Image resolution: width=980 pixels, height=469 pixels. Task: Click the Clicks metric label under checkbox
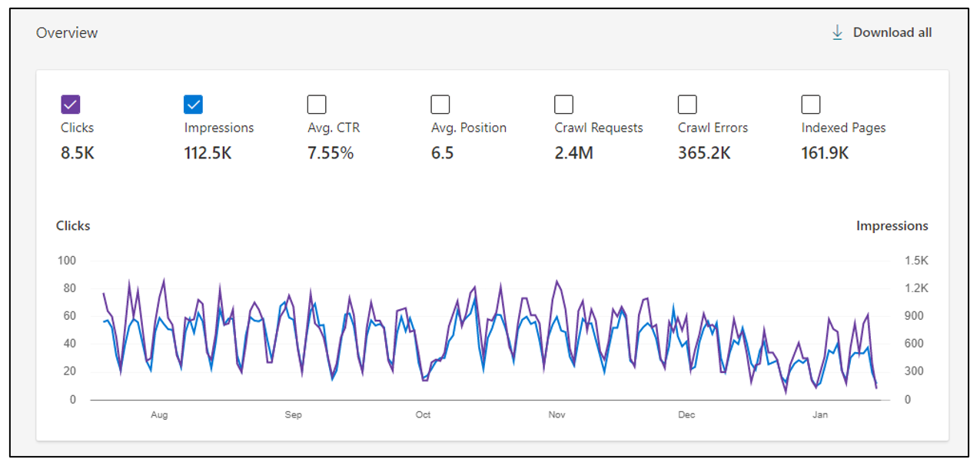coord(77,128)
